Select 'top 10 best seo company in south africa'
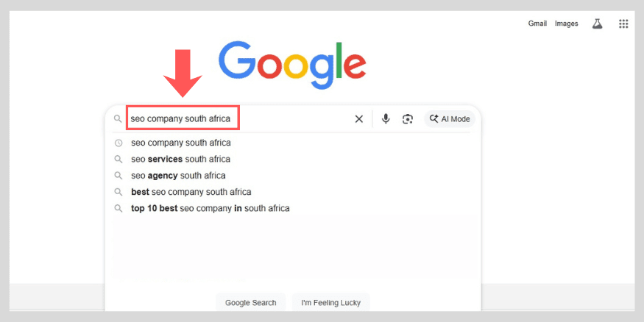This screenshot has width=644, height=322. tap(210, 208)
